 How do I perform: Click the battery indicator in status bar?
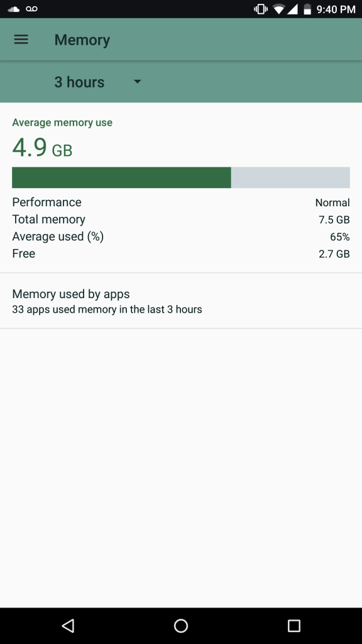307,9
